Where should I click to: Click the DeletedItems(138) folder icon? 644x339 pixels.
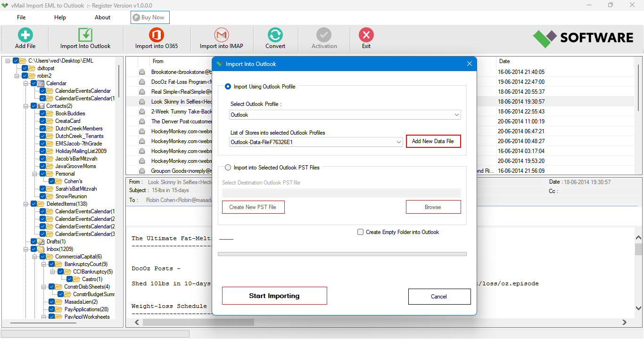click(x=41, y=204)
